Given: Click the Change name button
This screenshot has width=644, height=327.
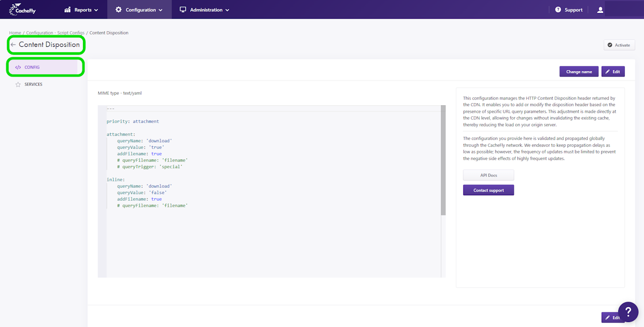Looking at the screenshot, I should pos(579,71).
